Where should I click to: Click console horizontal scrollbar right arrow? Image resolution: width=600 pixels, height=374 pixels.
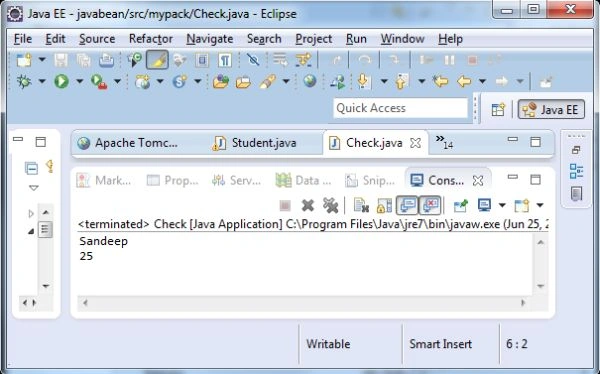coord(523,303)
